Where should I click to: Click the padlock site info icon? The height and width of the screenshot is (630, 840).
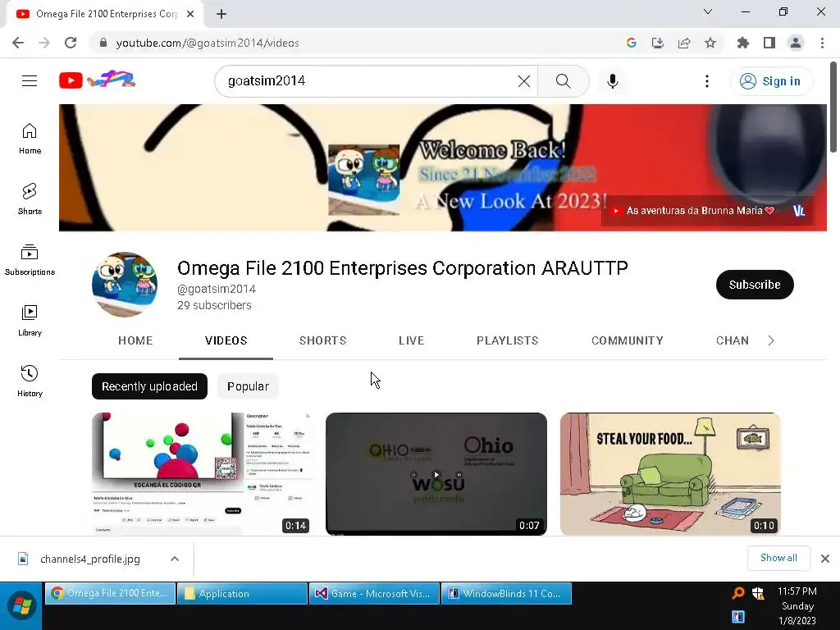103,43
